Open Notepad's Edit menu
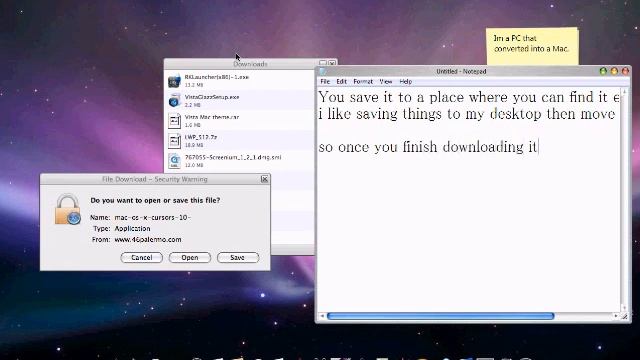This screenshot has height=360, width=640. pos(342,82)
